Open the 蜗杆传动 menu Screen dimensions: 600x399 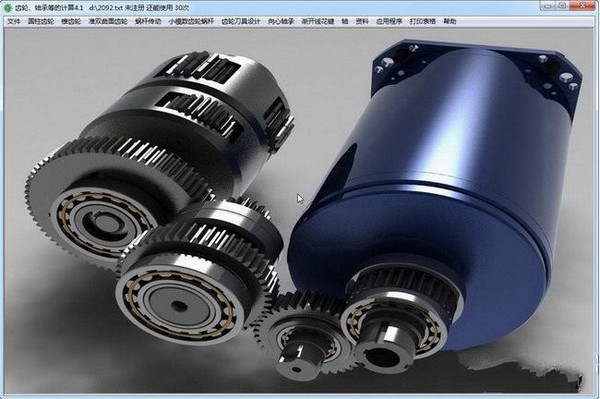pos(148,21)
